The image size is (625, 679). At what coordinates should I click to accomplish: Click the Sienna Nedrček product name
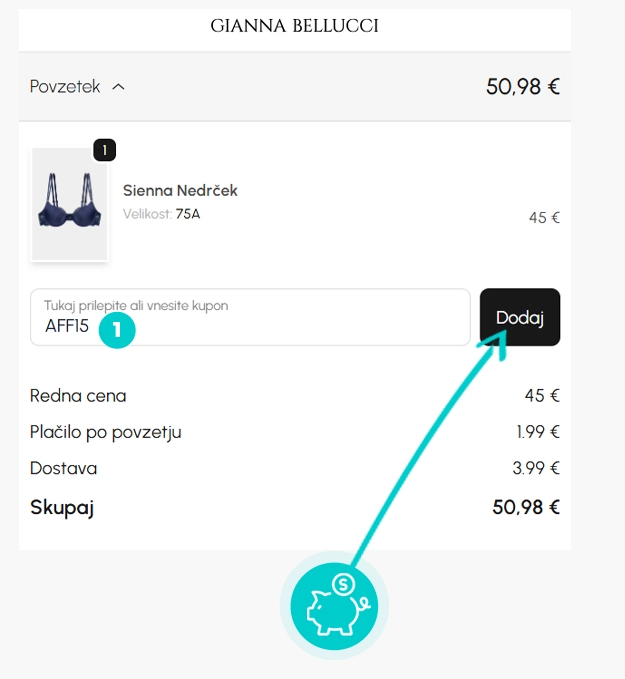tap(180, 191)
